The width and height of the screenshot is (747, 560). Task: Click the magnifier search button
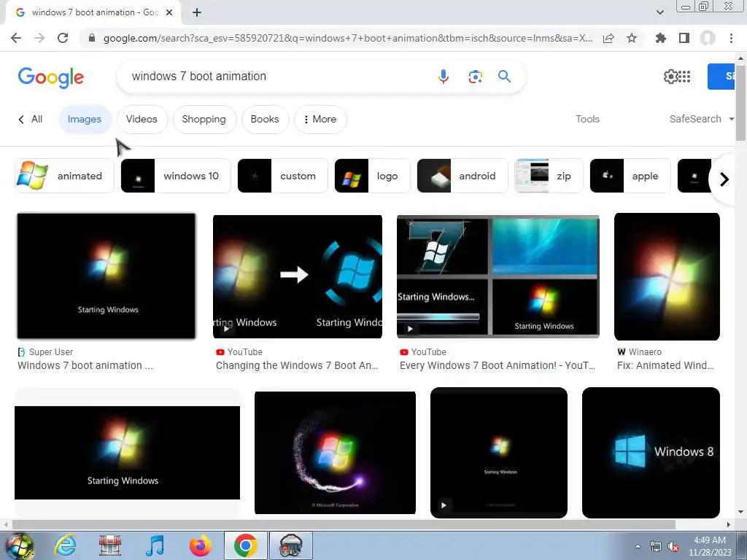coord(505,76)
